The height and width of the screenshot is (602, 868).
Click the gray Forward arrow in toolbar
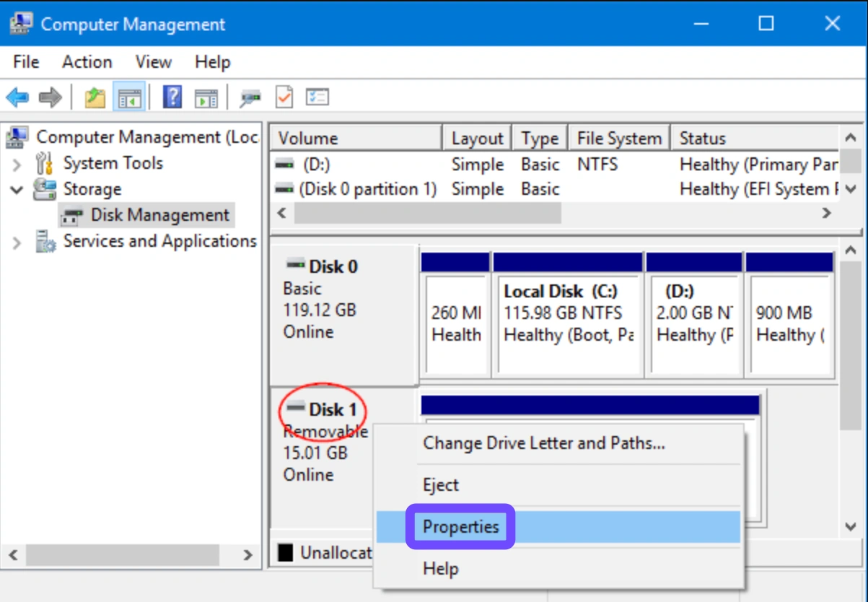tap(51, 97)
